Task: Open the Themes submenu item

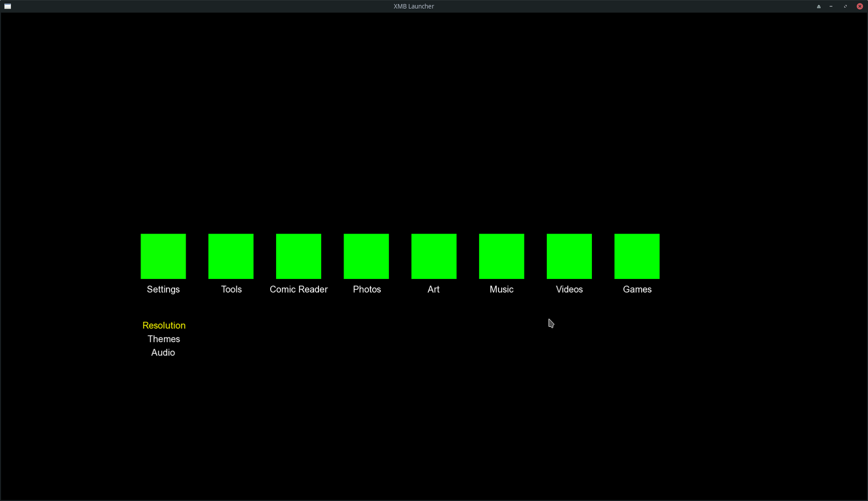Action: [x=164, y=339]
